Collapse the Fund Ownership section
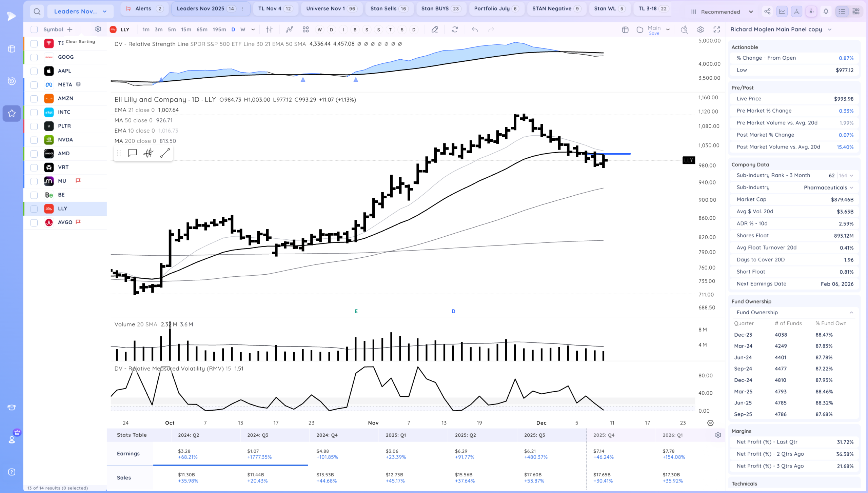This screenshot has height=493, width=868. click(x=851, y=312)
